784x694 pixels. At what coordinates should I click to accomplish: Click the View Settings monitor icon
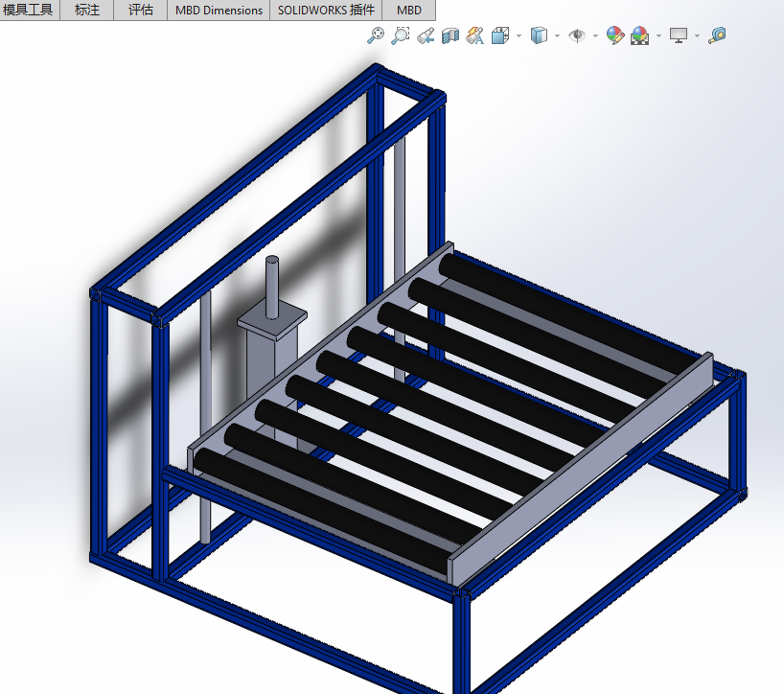(679, 36)
